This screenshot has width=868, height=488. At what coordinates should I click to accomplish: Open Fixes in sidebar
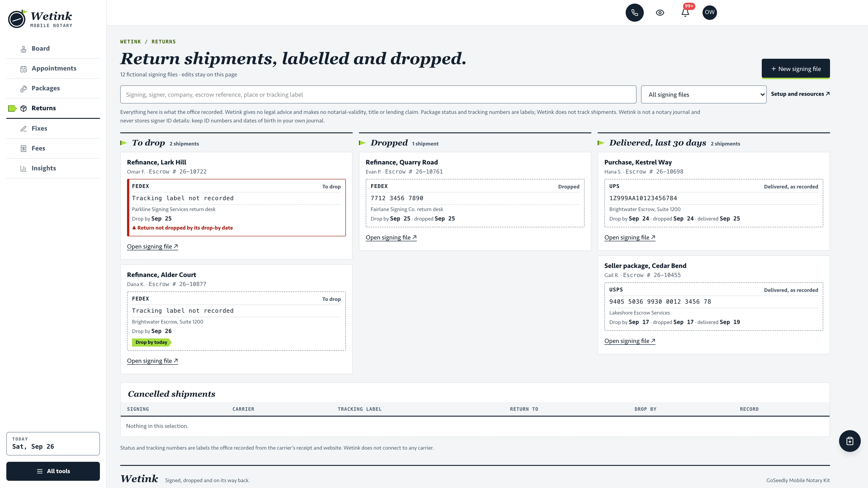pos(53,128)
